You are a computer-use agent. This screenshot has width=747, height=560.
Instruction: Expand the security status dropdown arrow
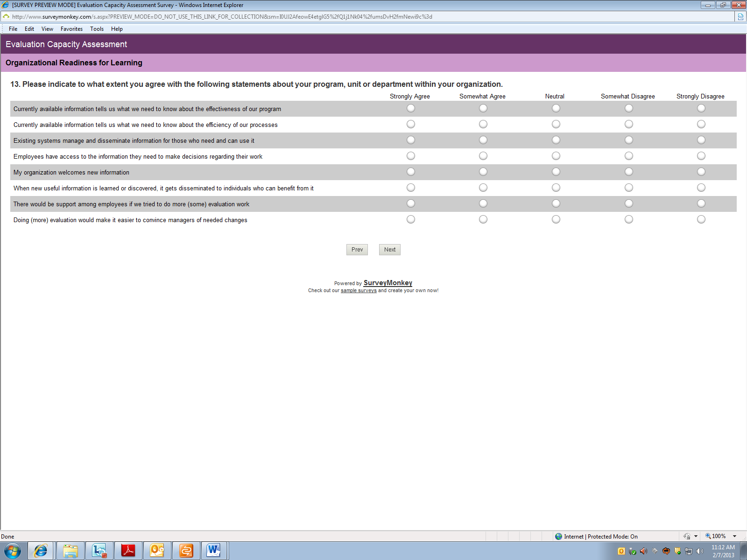click(696, 536)
